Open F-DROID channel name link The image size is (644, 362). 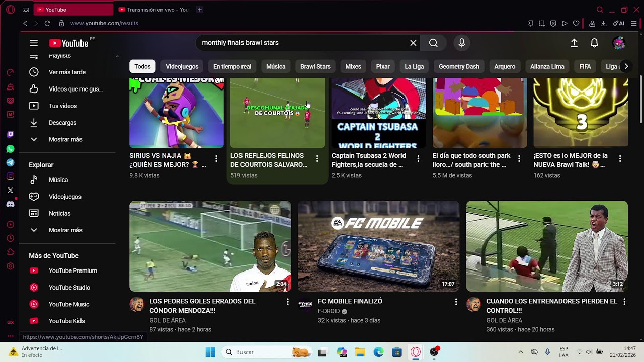point(329,311)
